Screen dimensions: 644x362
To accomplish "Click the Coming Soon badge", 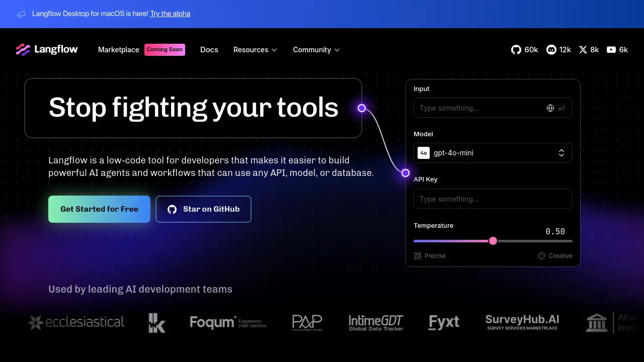I will 165,50.
